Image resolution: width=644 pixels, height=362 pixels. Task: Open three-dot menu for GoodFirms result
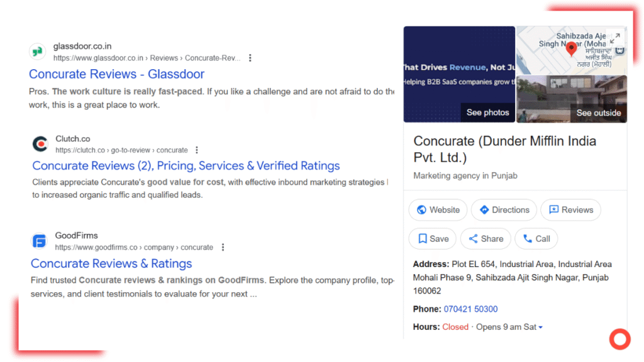223,247
